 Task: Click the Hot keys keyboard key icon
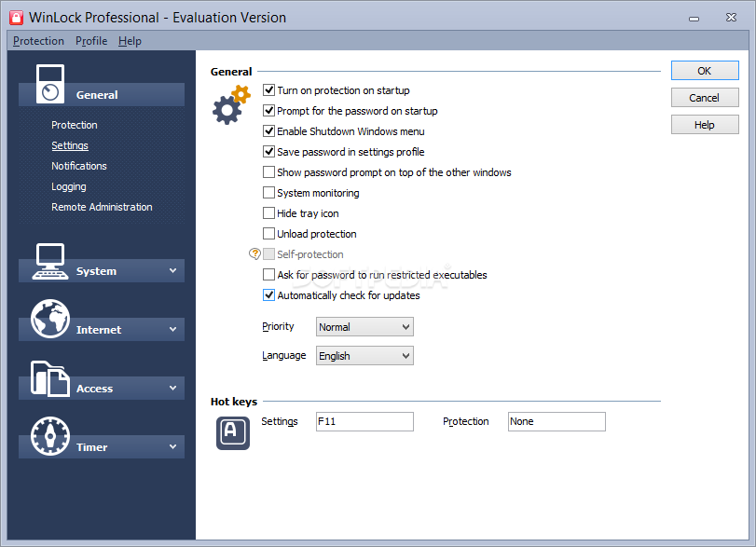233,432
